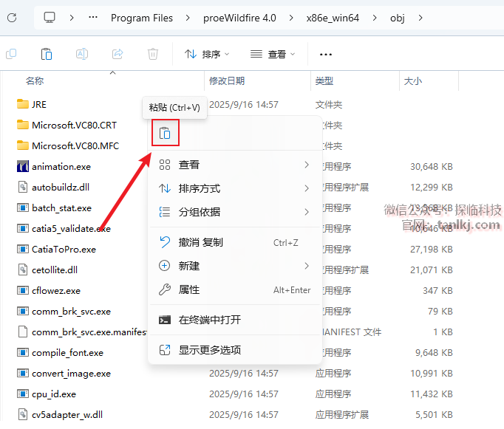The width and height of the screenshot is (504, 429).
Task: Sort by 大小 column header
Action: [412, 81]
